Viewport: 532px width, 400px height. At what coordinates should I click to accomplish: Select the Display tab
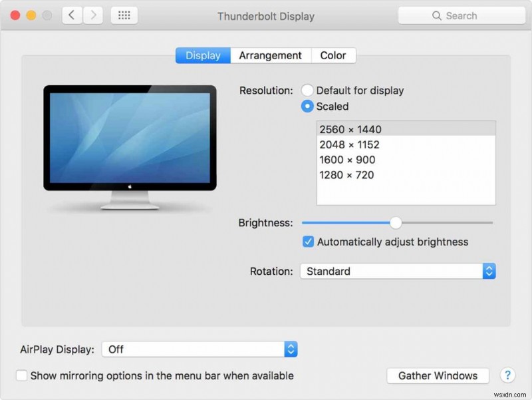pyautogui.click(x=202, y=55)
